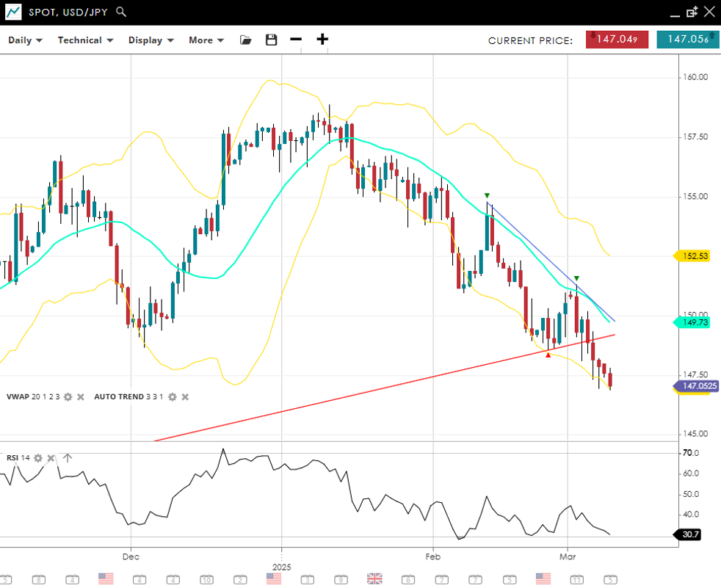Viewport: 721px width, 588px height.
Task: Open AUTO TREND settings gear
Action: click(x=172, y=397)
